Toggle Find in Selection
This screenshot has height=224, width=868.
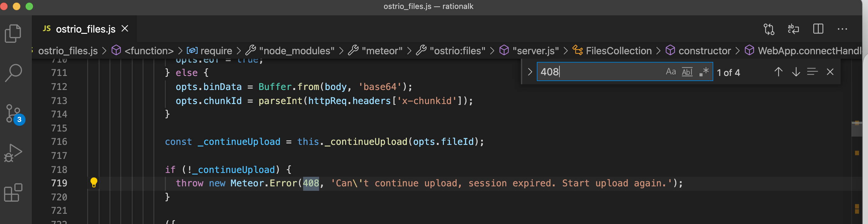click(x=812, y=71)
